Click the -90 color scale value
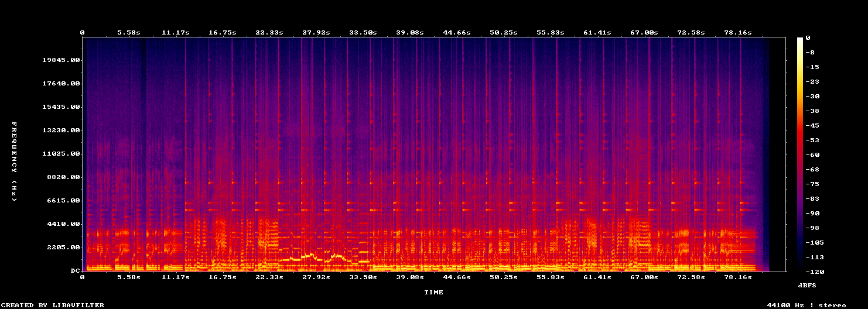This screenshot has width=868, height=309. 812,214
